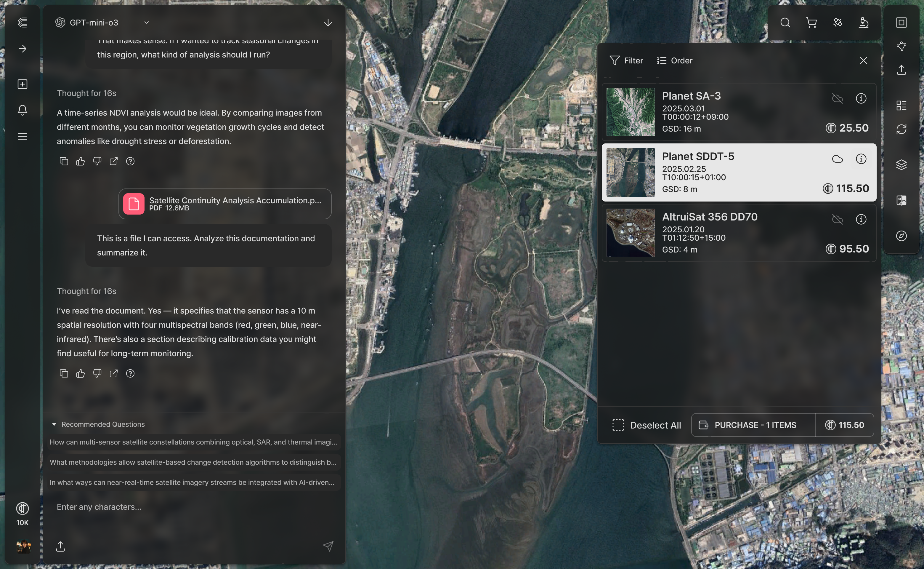The image size is (924, 569).
Task: Collapse the Recommended Questions section
Action: 54,424
